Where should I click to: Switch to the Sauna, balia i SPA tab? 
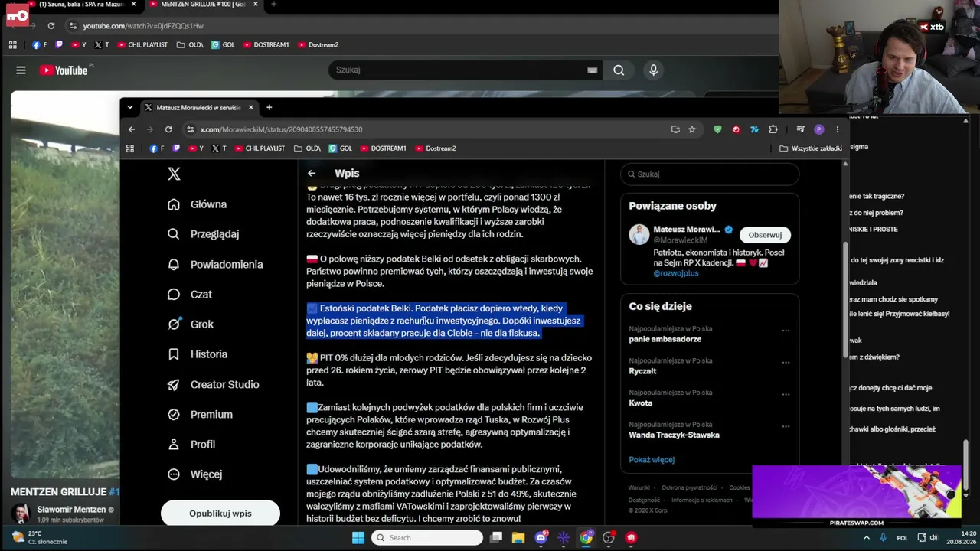pos(83,5)
